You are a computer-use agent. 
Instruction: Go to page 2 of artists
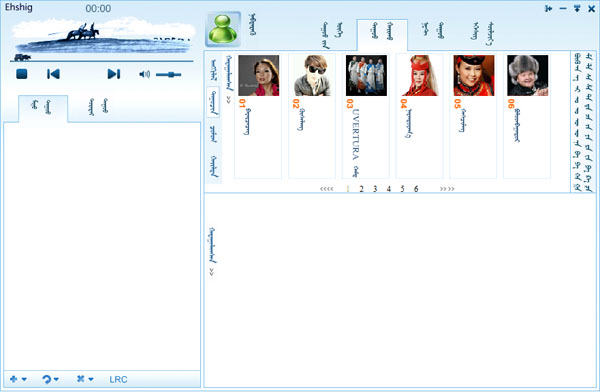[361, 189]
